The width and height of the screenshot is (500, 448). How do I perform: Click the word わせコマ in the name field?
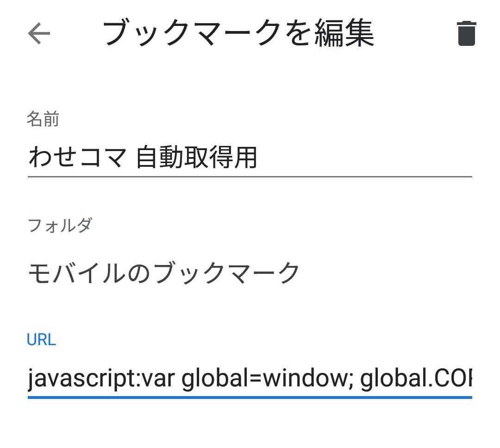point(77,158)
